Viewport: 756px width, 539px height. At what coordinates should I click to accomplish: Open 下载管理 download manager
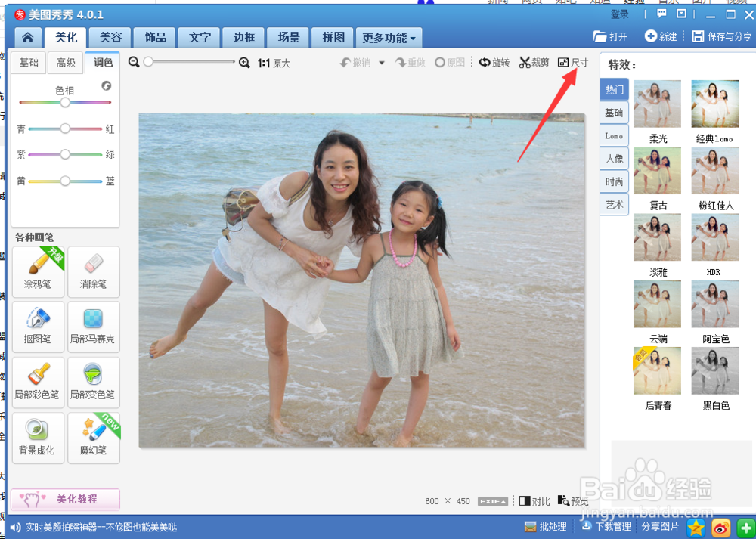point(606,526)
